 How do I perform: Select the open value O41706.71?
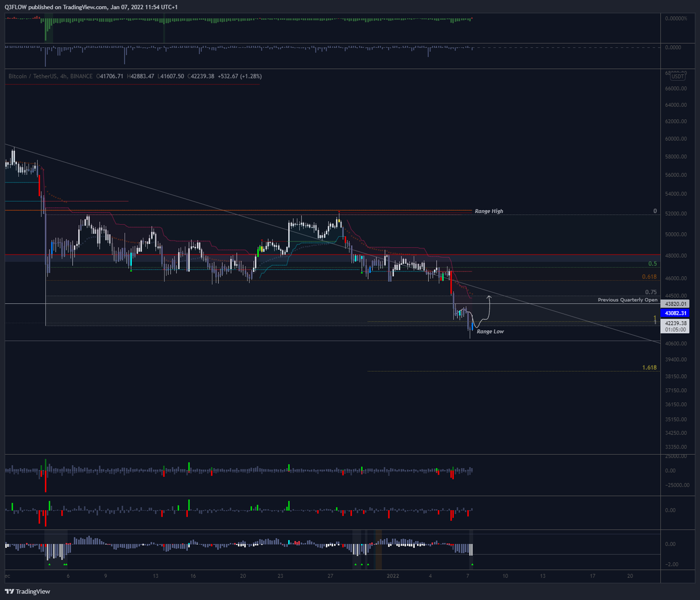pyautogui.click(x=109, y=76)
